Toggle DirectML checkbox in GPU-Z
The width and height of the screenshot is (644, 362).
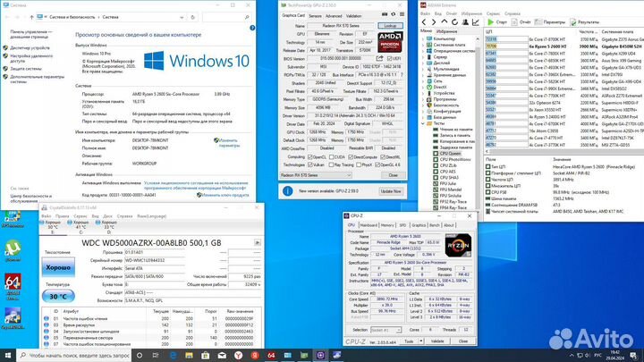point(383,157)
